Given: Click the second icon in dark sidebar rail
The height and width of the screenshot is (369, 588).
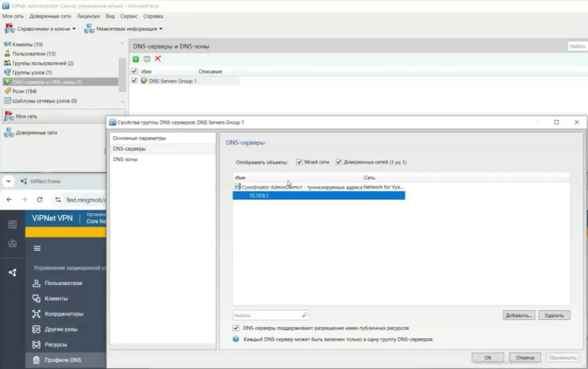Looking at the screenshot, I should [x=13, y=243].
